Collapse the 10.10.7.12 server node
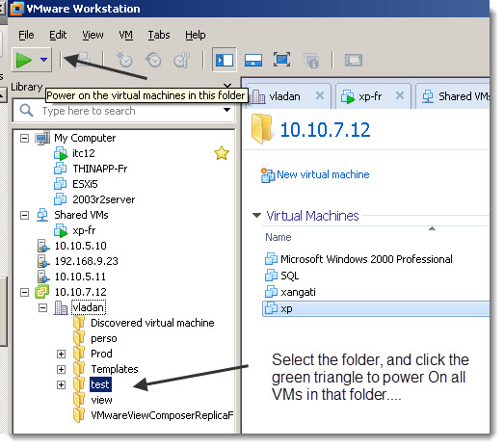This screenshot has height=448, width=504. coord(24,292)
